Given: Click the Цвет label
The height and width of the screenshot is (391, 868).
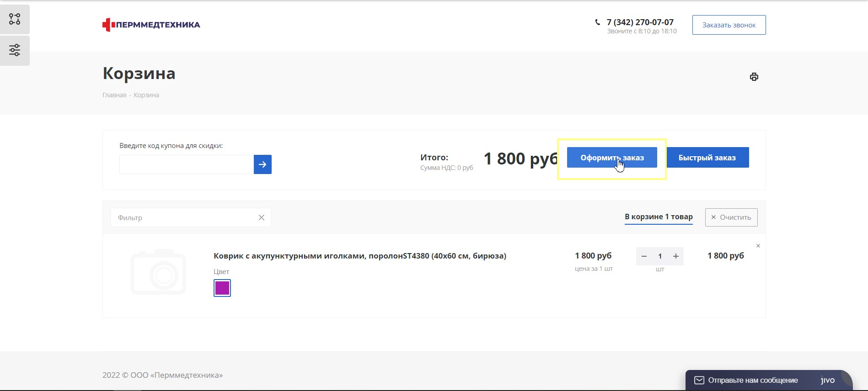Looking at the screenshot, I should click(x=221, y=271).
